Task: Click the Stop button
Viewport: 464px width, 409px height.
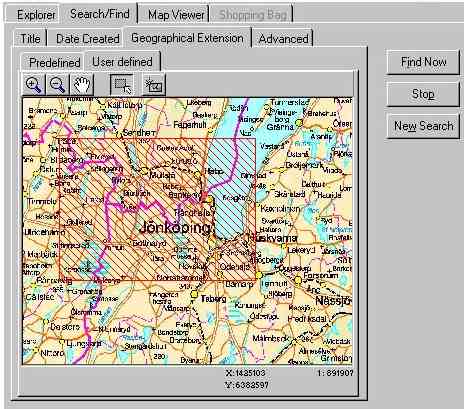Action: point(423,94)
